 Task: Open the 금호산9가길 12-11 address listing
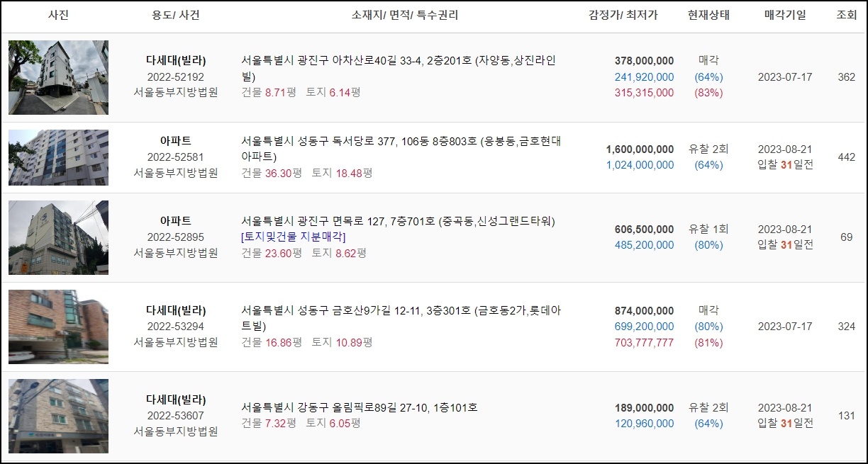401,318
